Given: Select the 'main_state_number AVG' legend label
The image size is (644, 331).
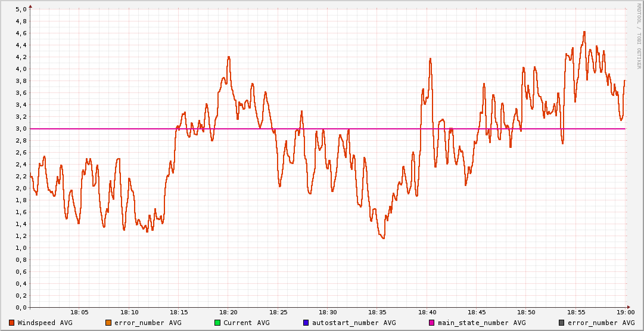Looking at the screenshot, I should (481, 323).
